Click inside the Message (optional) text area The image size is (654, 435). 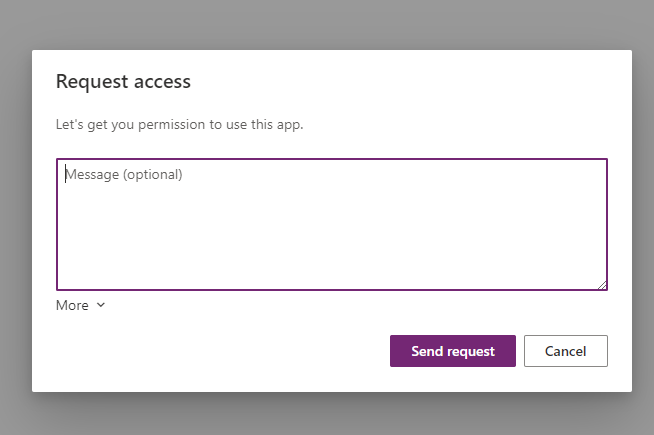click(331, 224)
